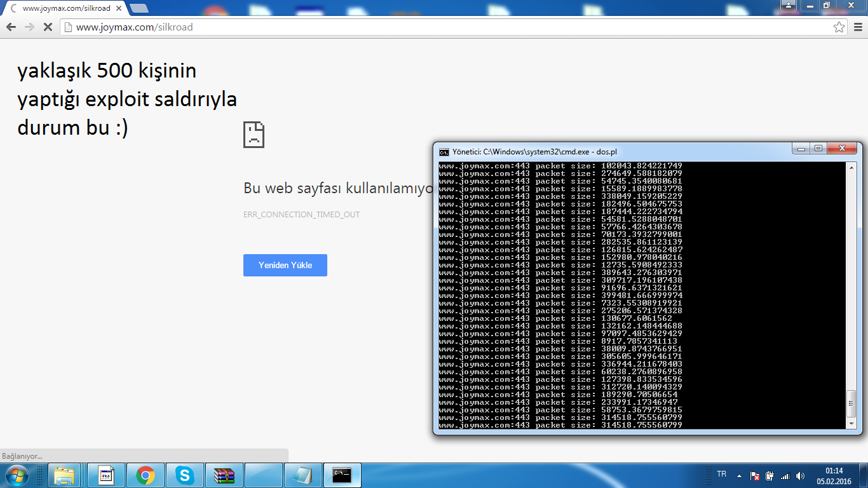Open the Action Center flag icon

pyautogui.click(x=755, y=475)
